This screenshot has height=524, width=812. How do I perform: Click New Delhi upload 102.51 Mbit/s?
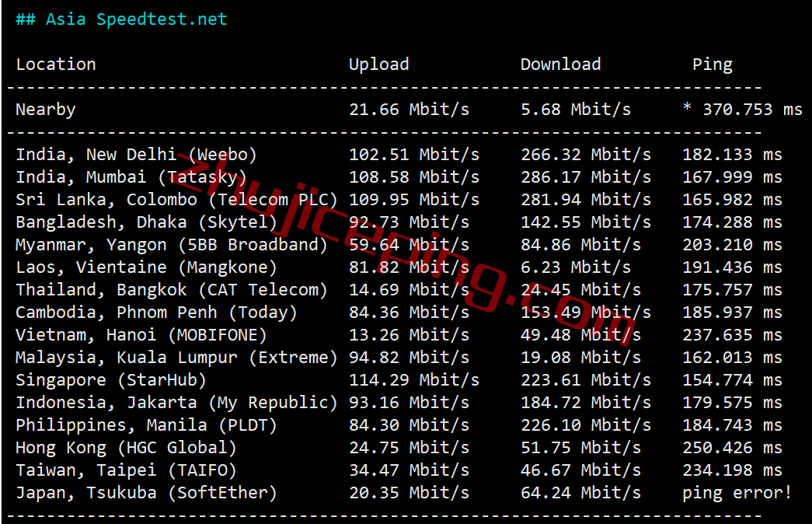click(414, 155)
